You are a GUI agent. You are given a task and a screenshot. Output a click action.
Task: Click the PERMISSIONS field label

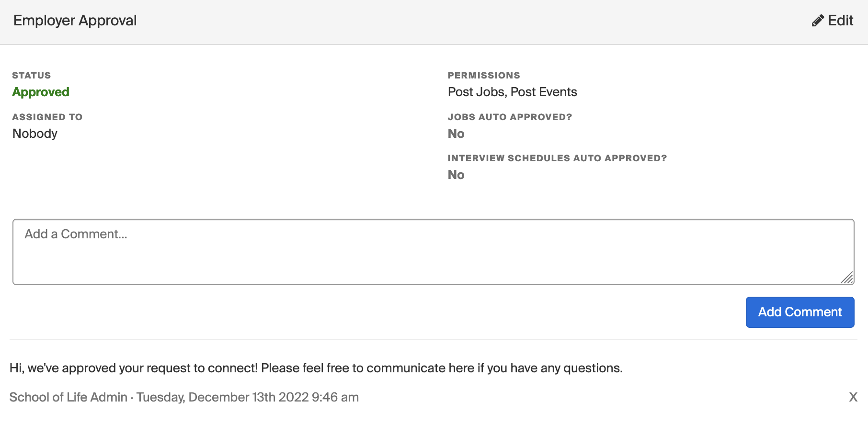point(484,75)
